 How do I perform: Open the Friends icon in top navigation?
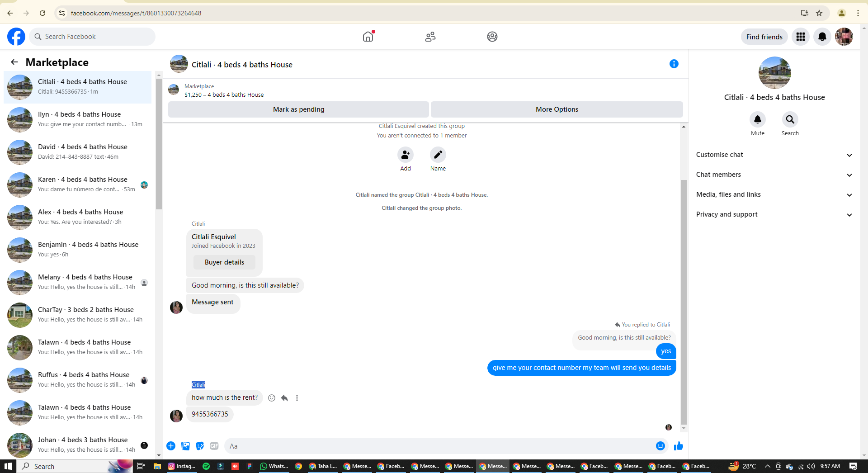(430, 37)
